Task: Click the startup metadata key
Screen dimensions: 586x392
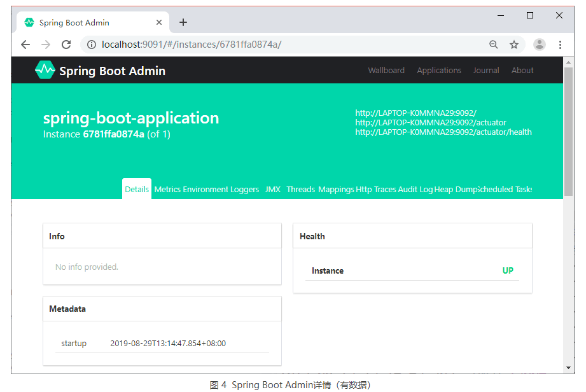Action: pos(74,344)
